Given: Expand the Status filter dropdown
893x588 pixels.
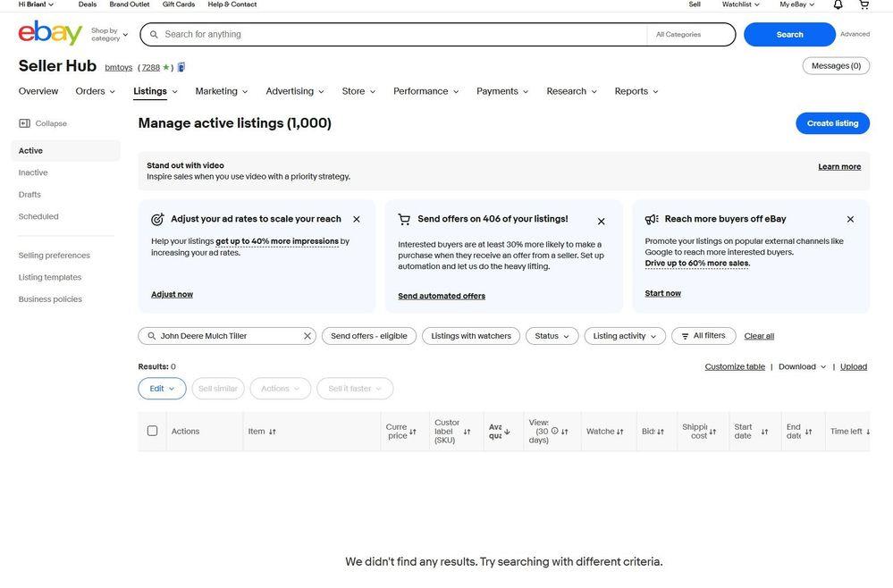Looking at the screenshot, I should pos(552,336).
